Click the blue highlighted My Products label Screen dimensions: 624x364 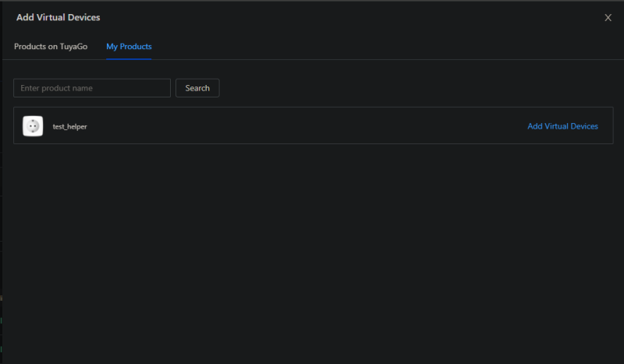pyautogui.click(x=129, y=47)
